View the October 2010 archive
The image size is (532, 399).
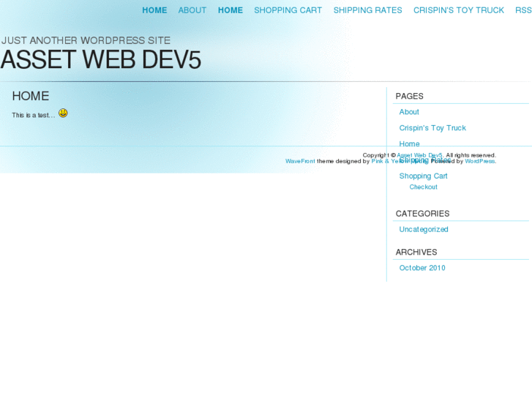(x=422, y=268)
